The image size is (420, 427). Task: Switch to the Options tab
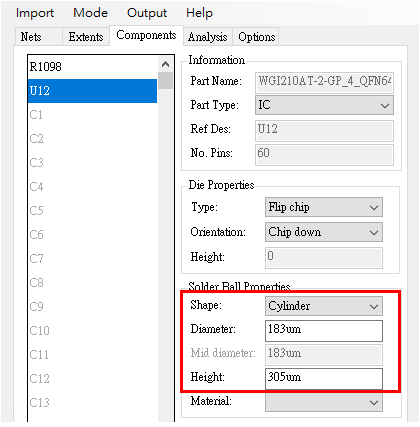tap(257, 37)
